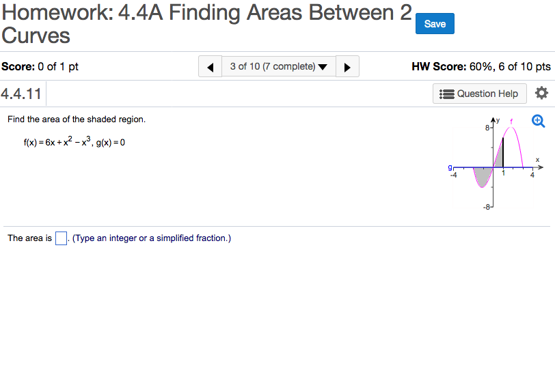Click the homework title heading
Screen dimensions: 555x392
tap(206, 24)
